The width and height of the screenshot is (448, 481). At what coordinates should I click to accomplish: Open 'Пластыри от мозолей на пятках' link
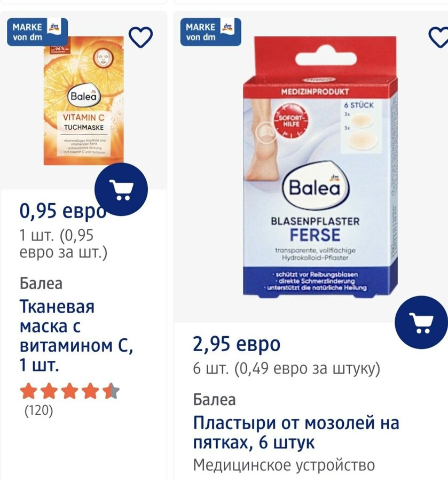(296, 432)
